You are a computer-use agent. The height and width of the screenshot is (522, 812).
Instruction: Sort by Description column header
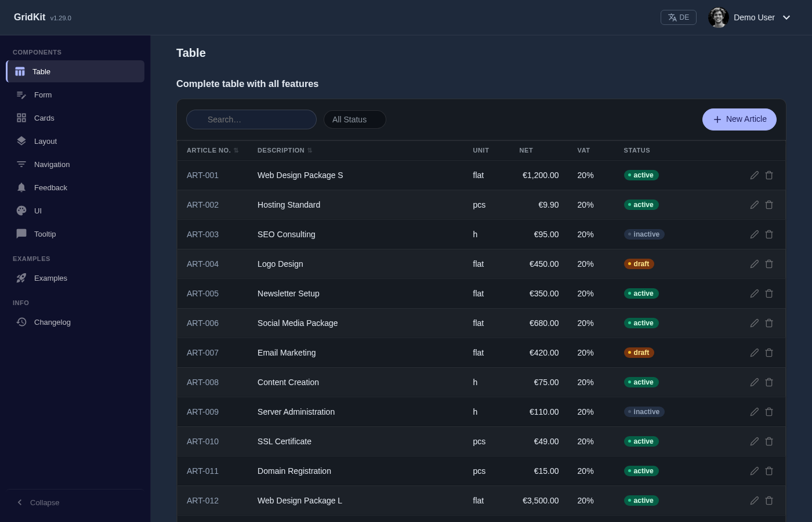pos(285,150)
